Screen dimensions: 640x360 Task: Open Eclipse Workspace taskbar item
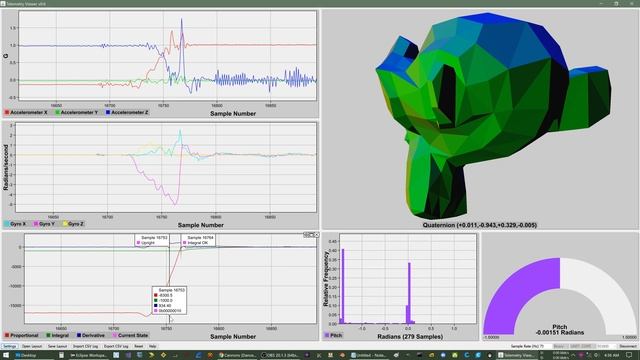coord(88,355)
